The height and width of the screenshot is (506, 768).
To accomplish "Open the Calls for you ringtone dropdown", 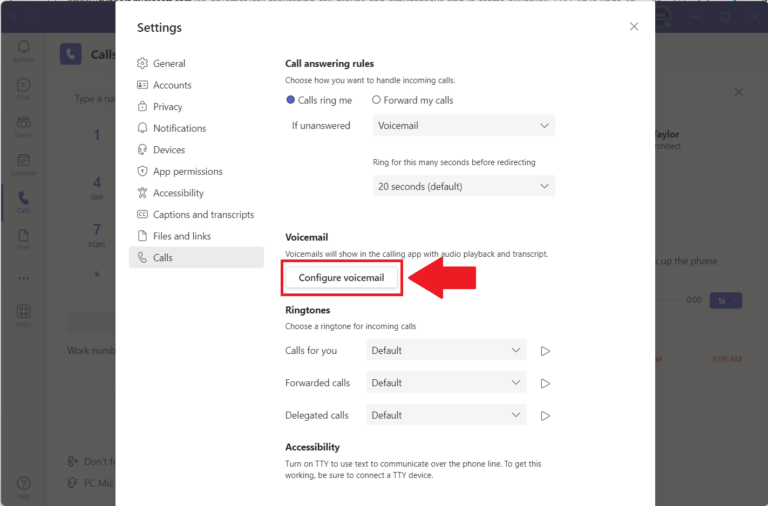I will [446, 350].
